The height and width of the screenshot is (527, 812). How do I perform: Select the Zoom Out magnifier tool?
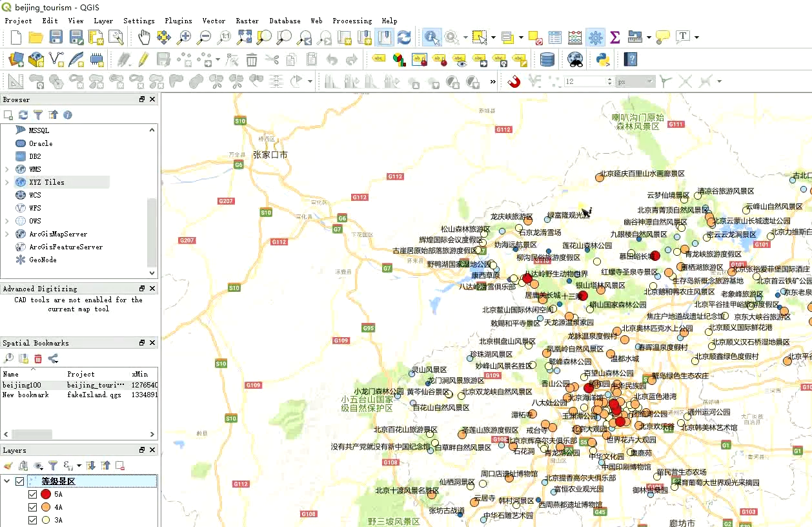click(x=204, y=37)
